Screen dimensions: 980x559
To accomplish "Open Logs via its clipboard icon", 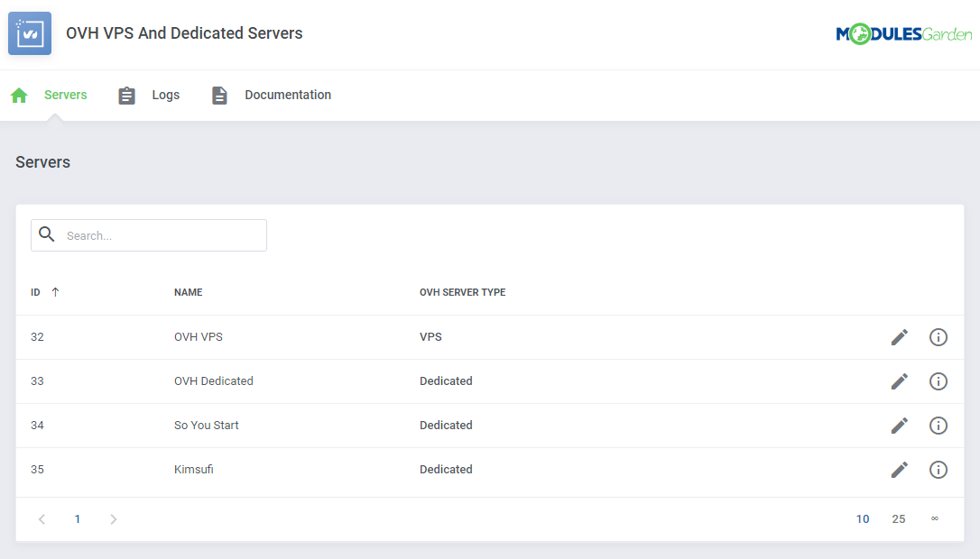I will tap(126, 95).
